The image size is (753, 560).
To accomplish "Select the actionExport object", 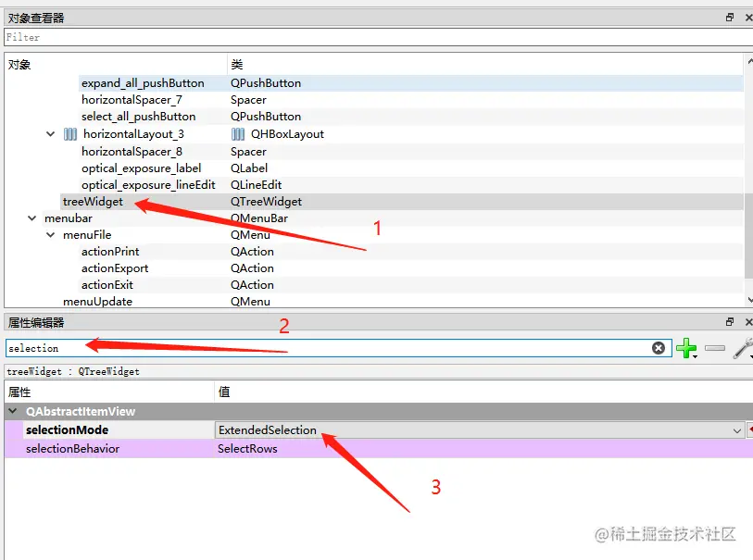I will [115, 268].
